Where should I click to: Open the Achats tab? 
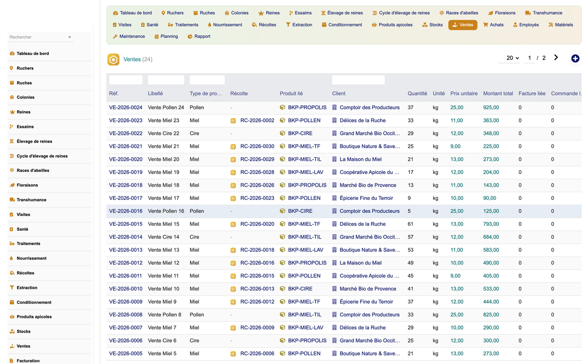pyautogui.click(x=493, y=24)
